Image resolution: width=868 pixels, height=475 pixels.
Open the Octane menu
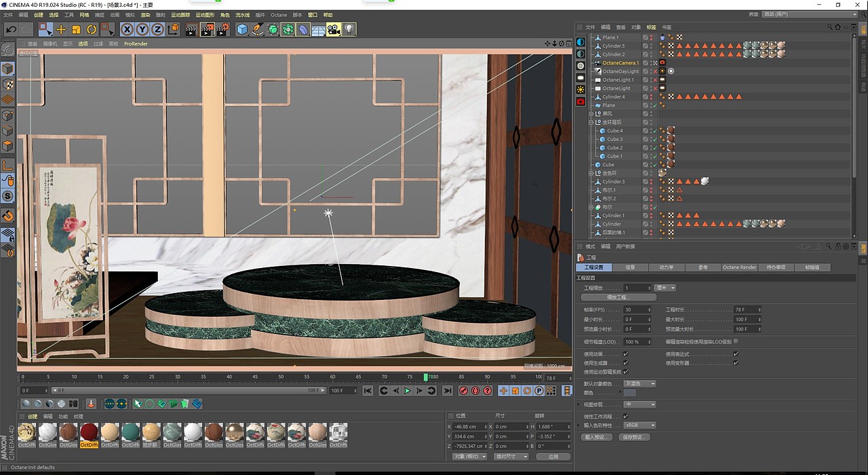[279, 15]
